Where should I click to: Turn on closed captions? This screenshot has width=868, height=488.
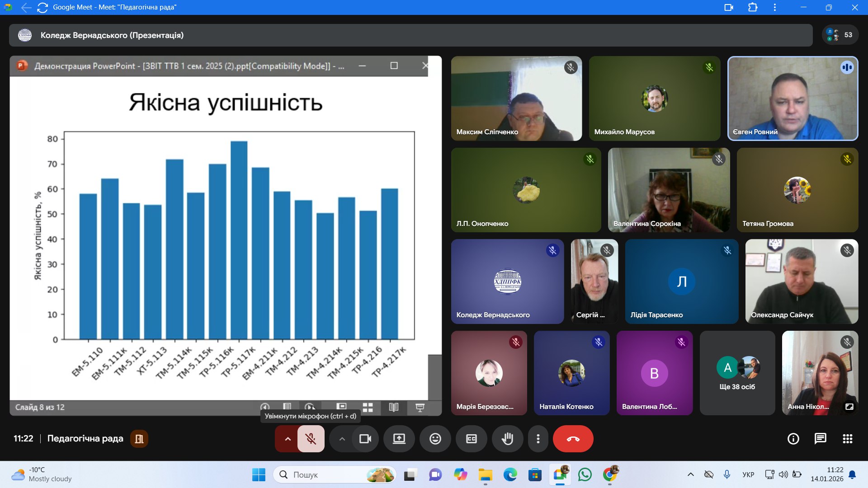(471, 439)
